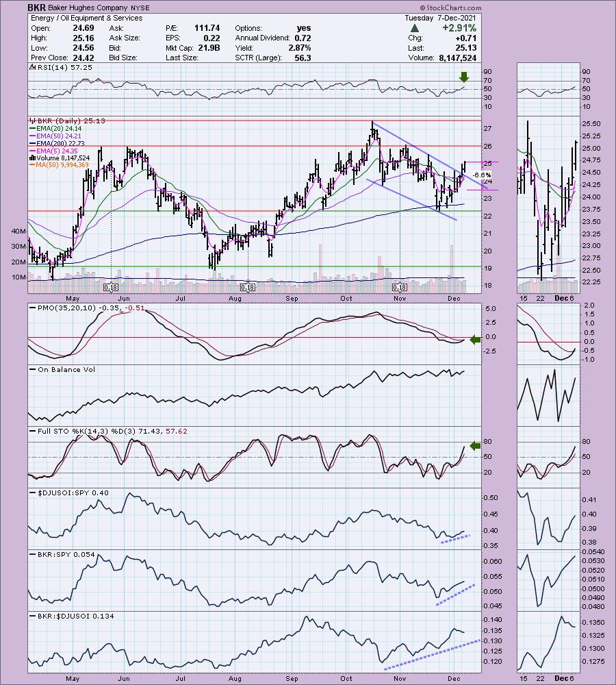This screenshot has height=685, width=616.
Task: Click the EMA(50) 24.21 legend entry
Action: (60, 136)
